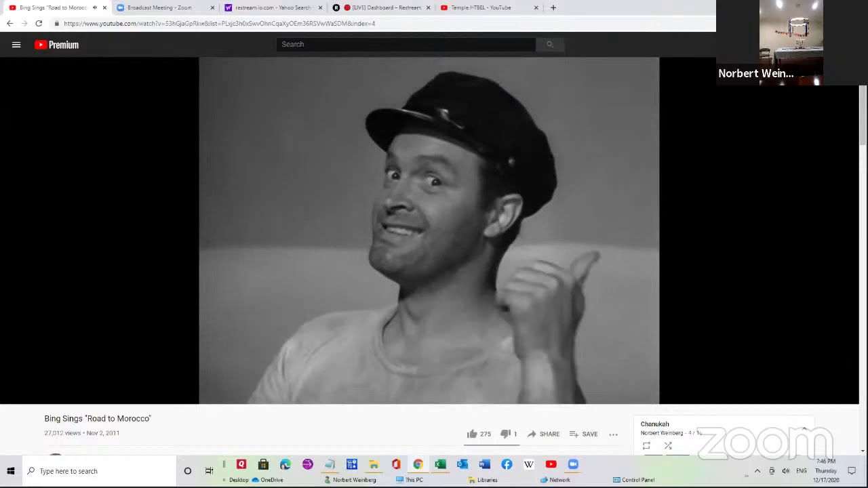This screenshot has width=868, height=488.
Task: Click Norbert Weinberg Zoom video thumbnail
Action: point(790,42)
